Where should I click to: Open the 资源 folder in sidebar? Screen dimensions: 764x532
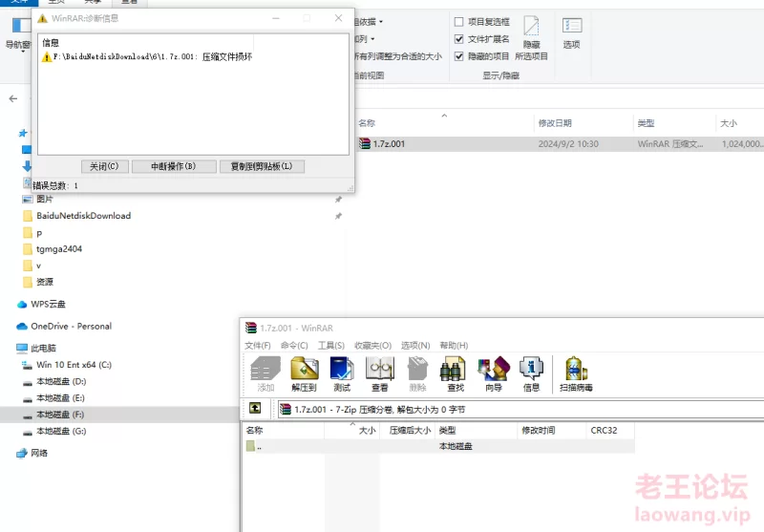38,282
